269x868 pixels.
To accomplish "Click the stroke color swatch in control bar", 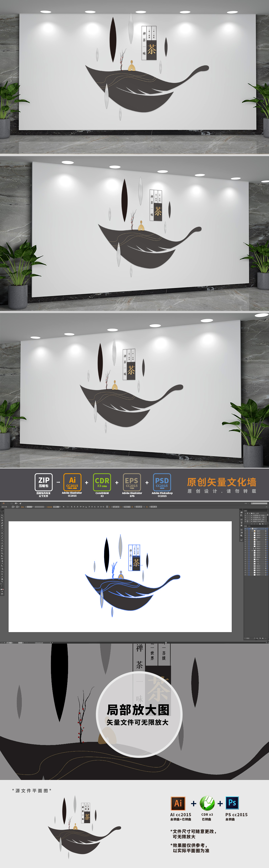I will click(17, 507).
